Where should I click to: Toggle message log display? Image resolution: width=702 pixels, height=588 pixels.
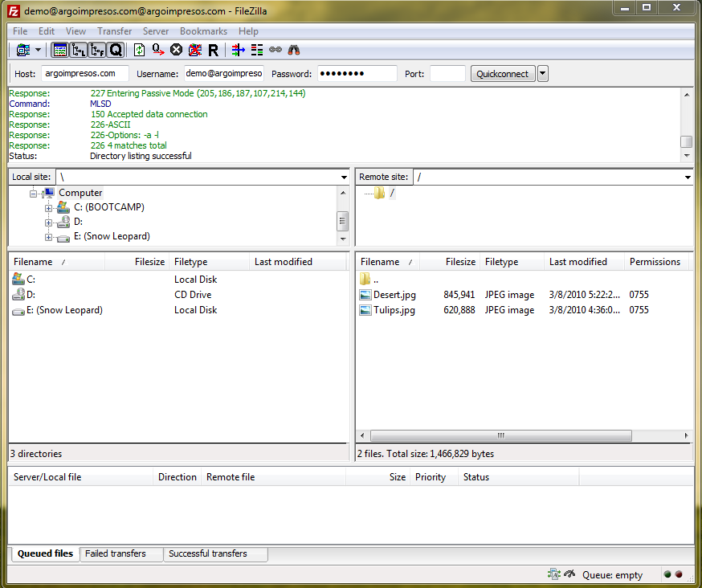59,50
